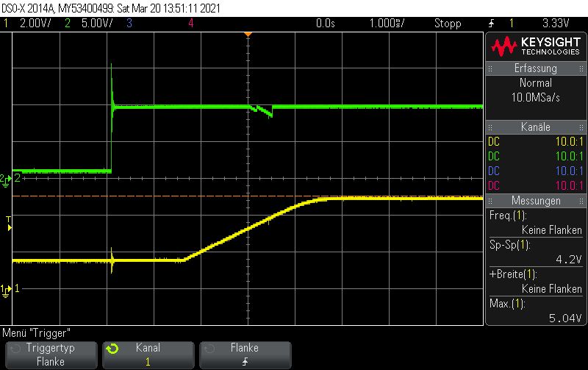The height and width of the screenshot is (370, 588).
Task: Click red DC 10.0:1 channel 4 row
Action: pyautogui.click(x=536, y=186)
